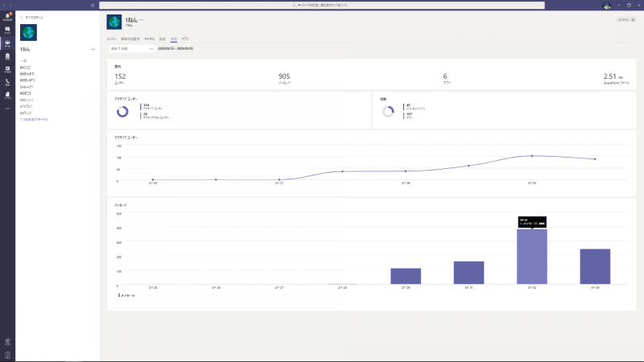Open the Activity bell in left rail
Image resolution: width=644 pixels, height=362 pixels.
7,16
